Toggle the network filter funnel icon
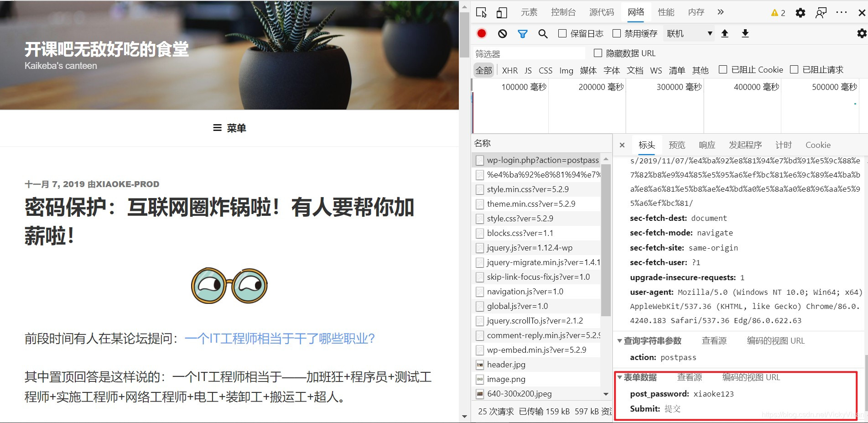 pyautogui.click(x=523, y=33)
